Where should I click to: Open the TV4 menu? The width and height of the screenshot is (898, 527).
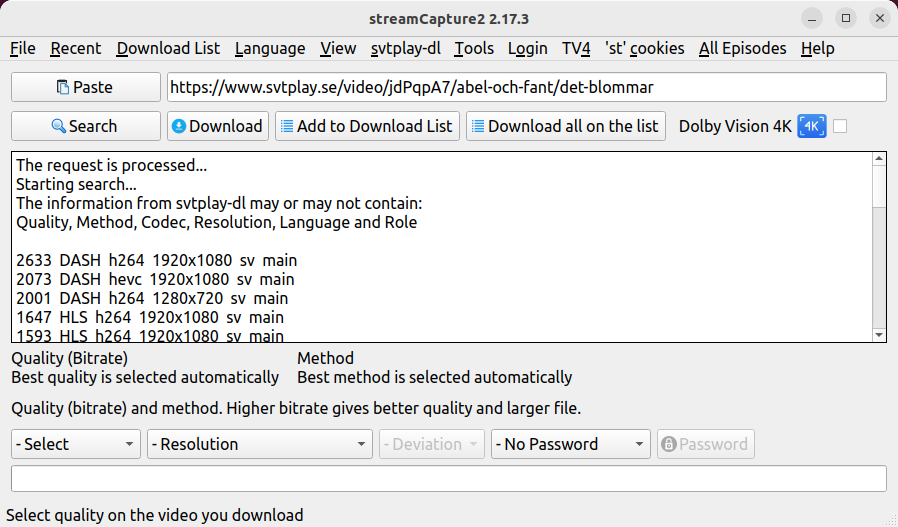(x=576, y=49)
